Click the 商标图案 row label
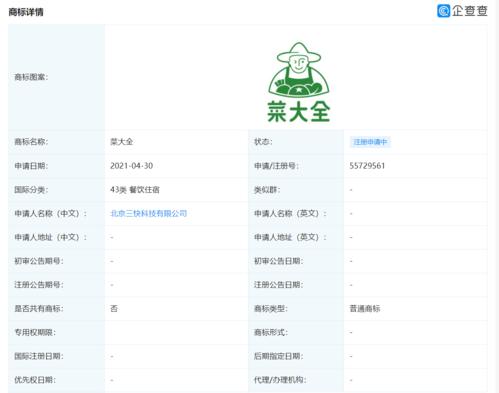This screenshot has width=499, height=393. click(x=31, y=77)
